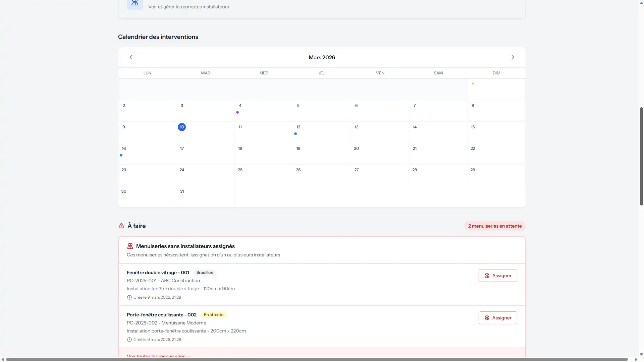Assign installer to Porte-fenêtre coulissante - 002
The height and width of the screenshot is (362, 644).
coord(498,318)
